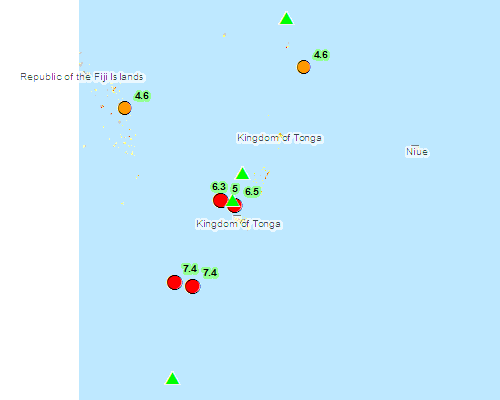Click the green triangle at the top of the map
500x400 pixels.
pyautogui.click(x=286, y=19)
